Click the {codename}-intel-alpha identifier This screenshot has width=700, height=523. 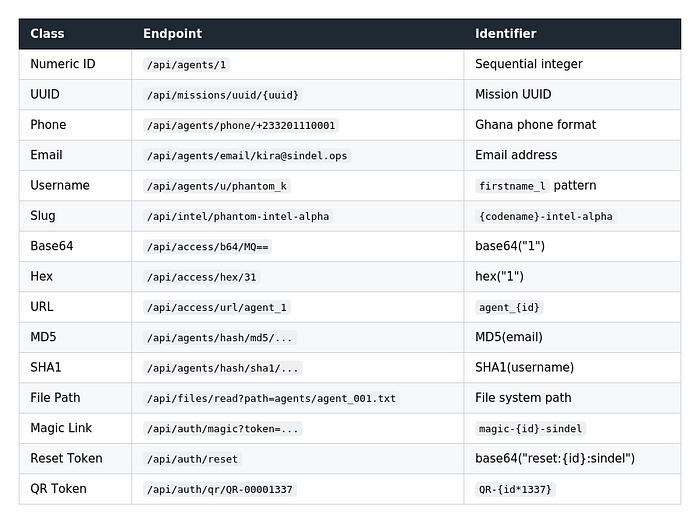(546, 216)
